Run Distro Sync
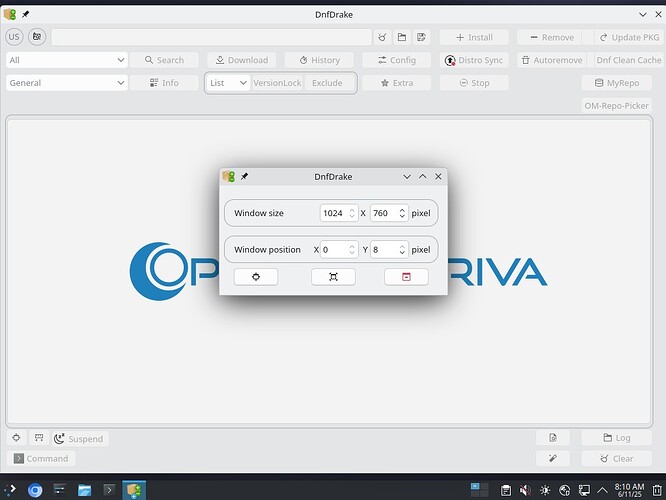666x500 pixels. click(x=474, y=60)
